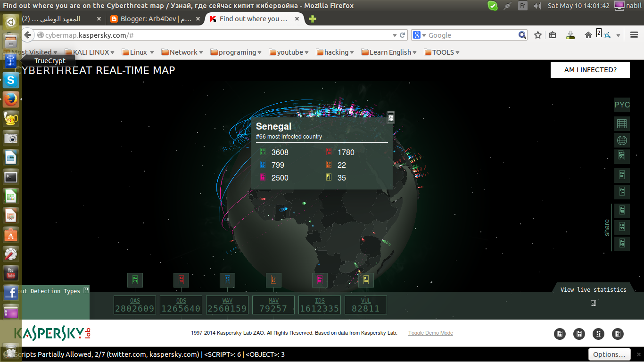Toggle VUL detection type yellow icon
Viewport: 644px width, 362px height.
[366, 280]
